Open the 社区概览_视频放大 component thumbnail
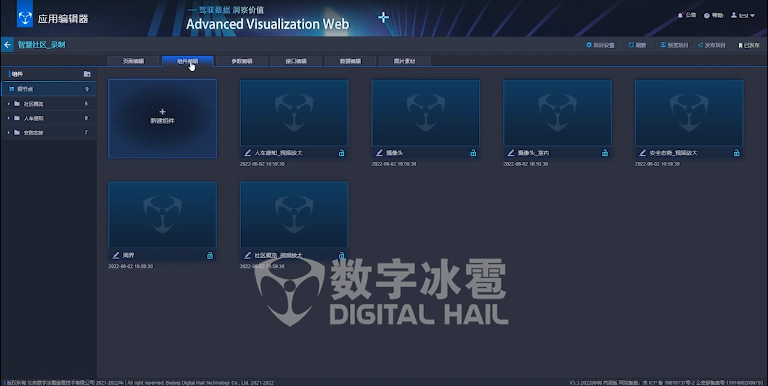This screenshot has height=386, width=768. click(x=294, y=215)
